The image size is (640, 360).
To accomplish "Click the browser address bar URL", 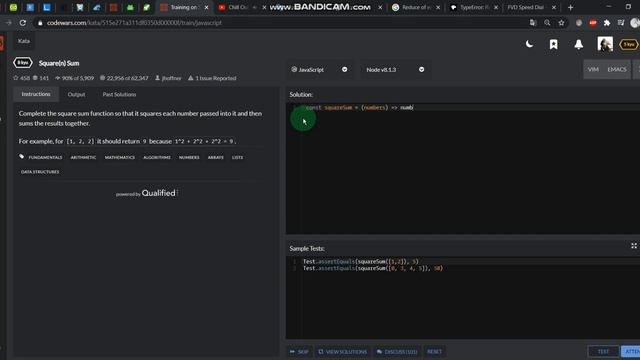I will pyautogui.click(x=134, y=23).
